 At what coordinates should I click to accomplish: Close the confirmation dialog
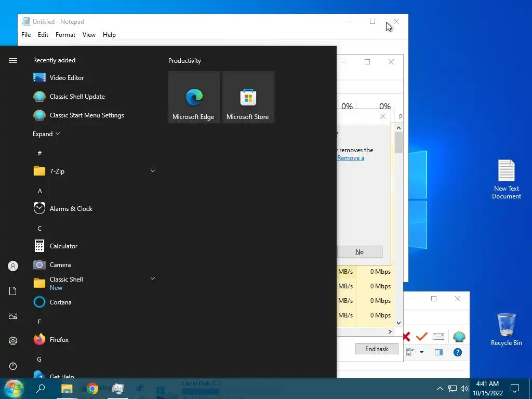tap(383, 116)
